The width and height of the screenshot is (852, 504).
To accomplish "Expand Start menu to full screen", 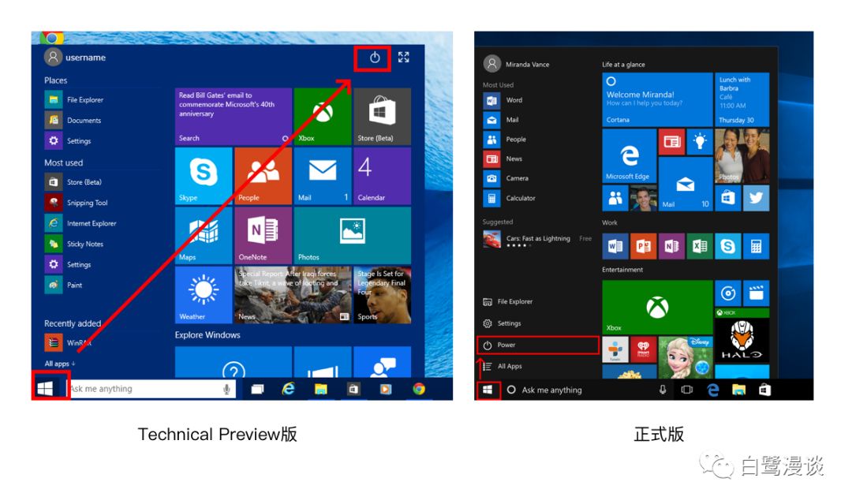I will click(403, 57).
